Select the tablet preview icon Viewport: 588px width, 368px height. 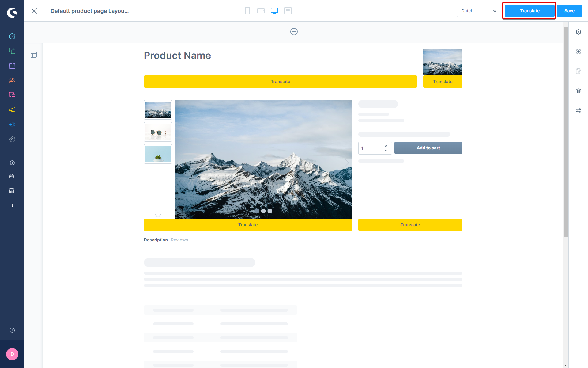(260, 11)
